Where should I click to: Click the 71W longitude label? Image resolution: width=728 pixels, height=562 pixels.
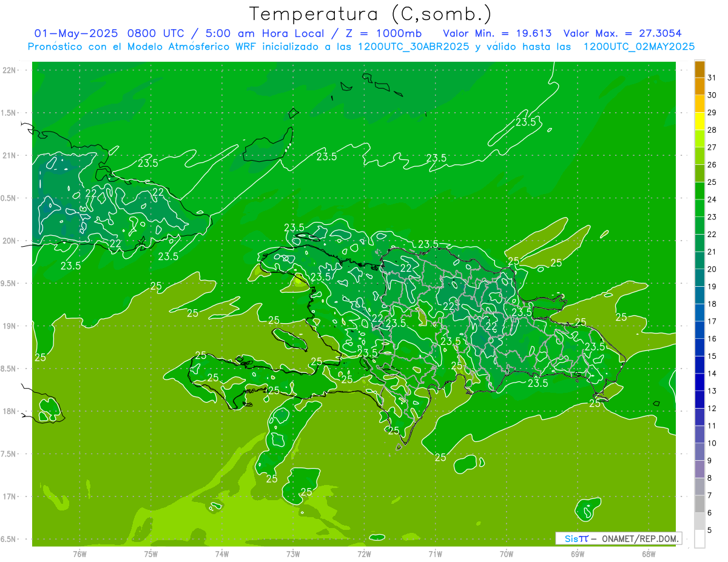pos(435,554)
